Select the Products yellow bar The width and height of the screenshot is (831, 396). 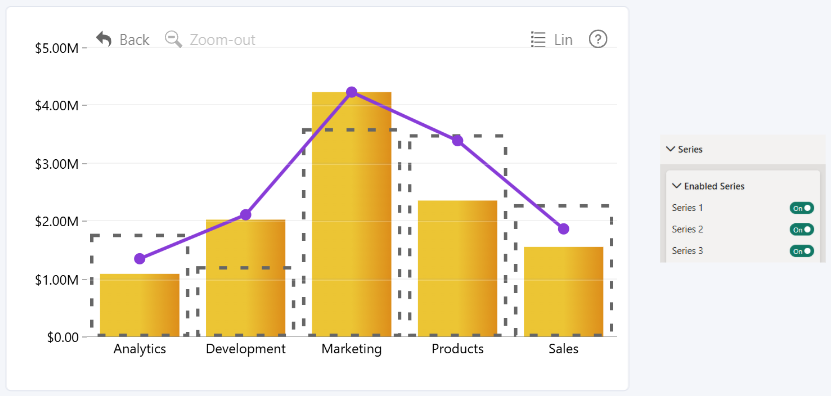(457, 268)
